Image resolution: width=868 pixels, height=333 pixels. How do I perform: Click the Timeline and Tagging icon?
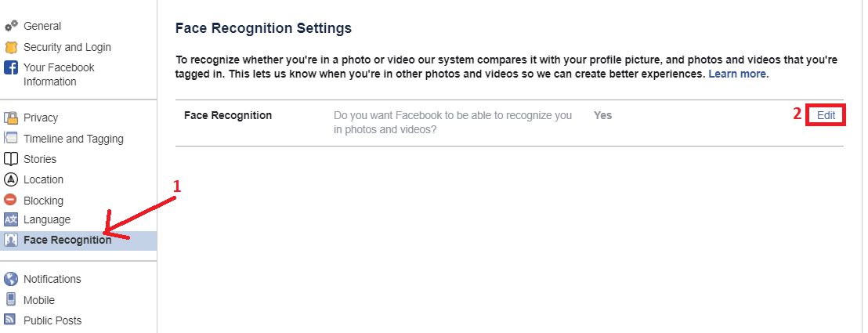coord(11,139)
